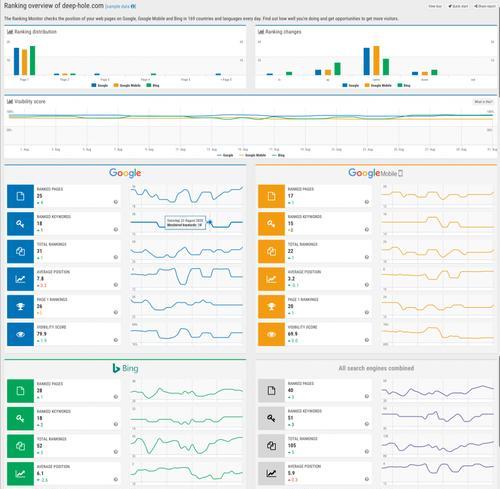
Task: Click the All search engines combined heading
Action: pos(376,368)
